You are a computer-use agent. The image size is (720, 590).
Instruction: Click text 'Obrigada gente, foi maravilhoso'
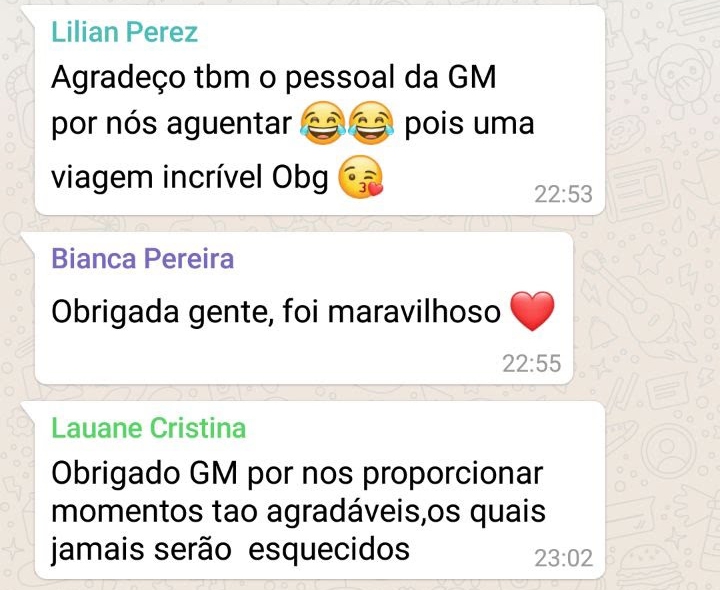pyautogui.click(x=276, y=312)
